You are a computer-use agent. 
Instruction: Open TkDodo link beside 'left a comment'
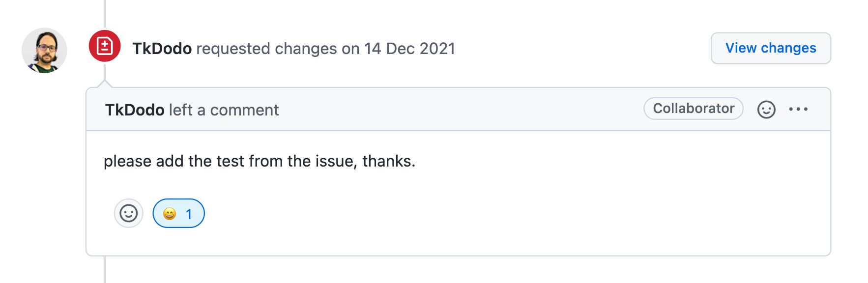(135, 110)
